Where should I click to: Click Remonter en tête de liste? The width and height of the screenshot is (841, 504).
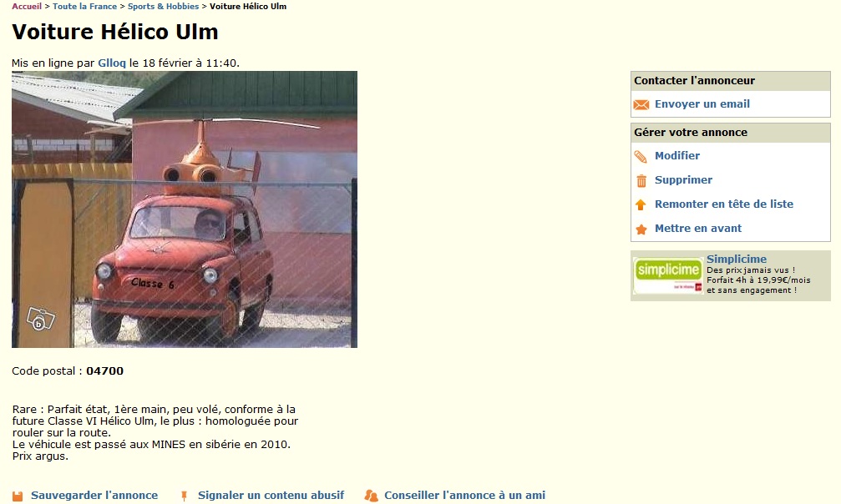tap(724, 204)
